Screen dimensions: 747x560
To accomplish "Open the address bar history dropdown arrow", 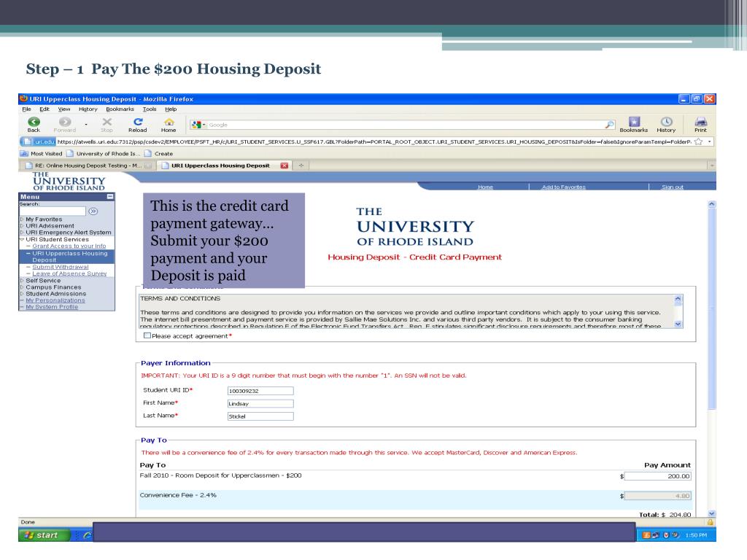I will coord(709,141).
